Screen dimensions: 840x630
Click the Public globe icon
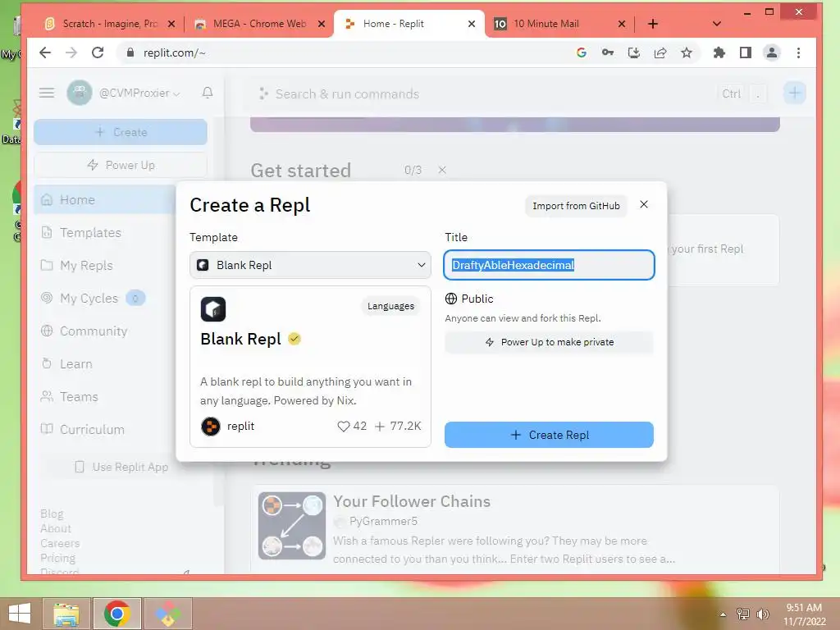[451, 299]
